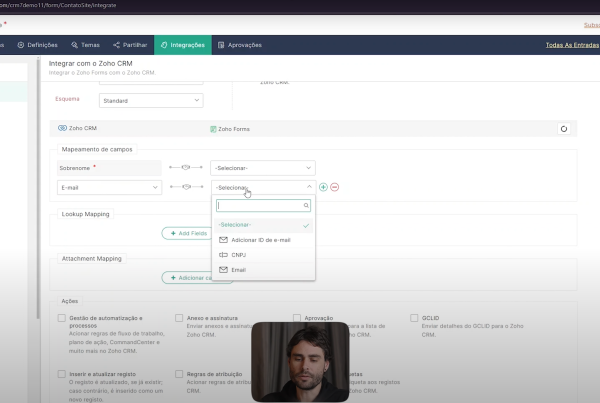The height and width of the screenshot is (403, 600).
Task: Check the Anexo e assinatura option
Action: point(179,319)
